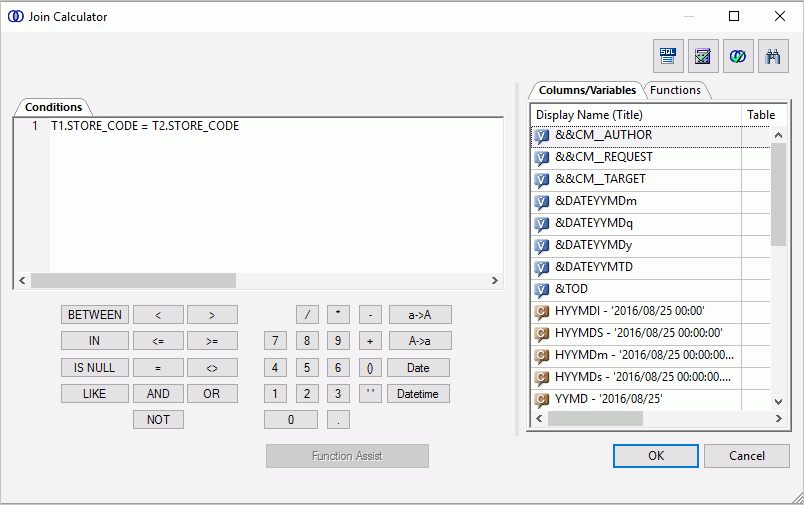This screenshot has width=804, height=505.
Task: Maximize the Join Calculator window
Action: point(734,16)
